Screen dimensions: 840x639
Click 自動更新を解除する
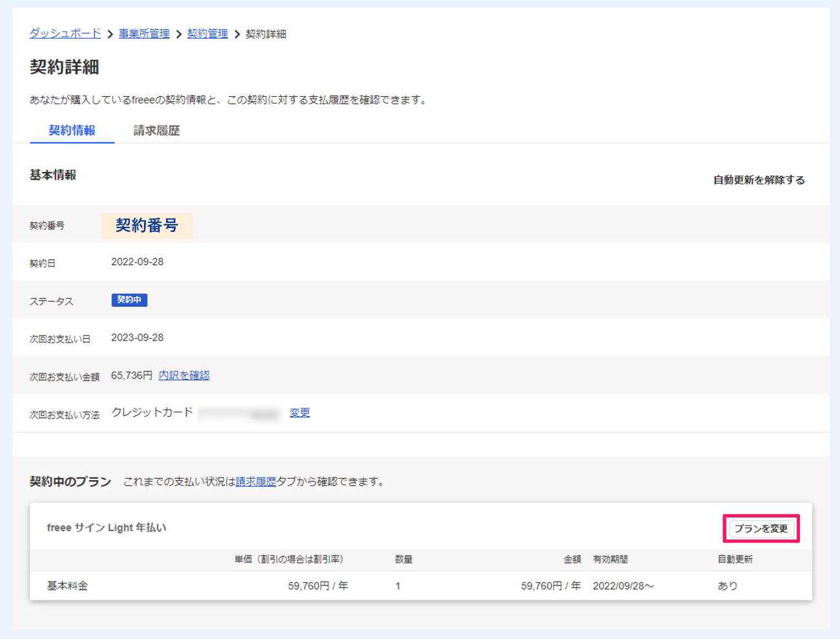point(759,180)
